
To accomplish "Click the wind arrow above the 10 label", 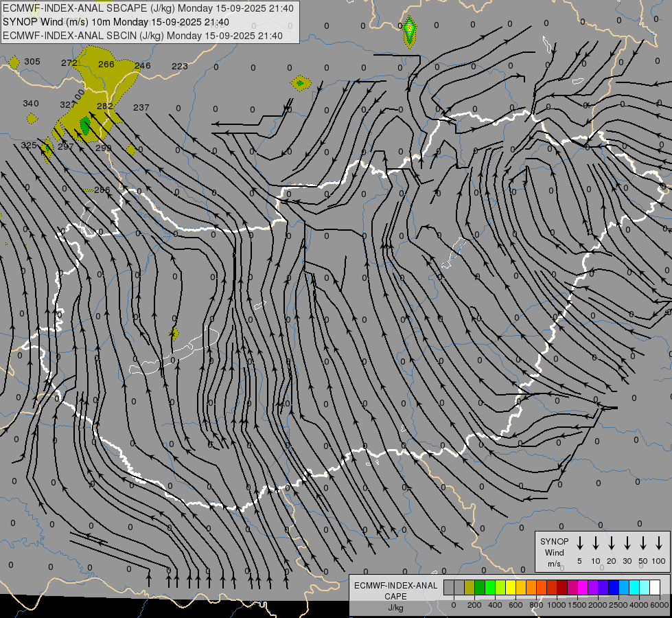I will [x=596, y=543].
